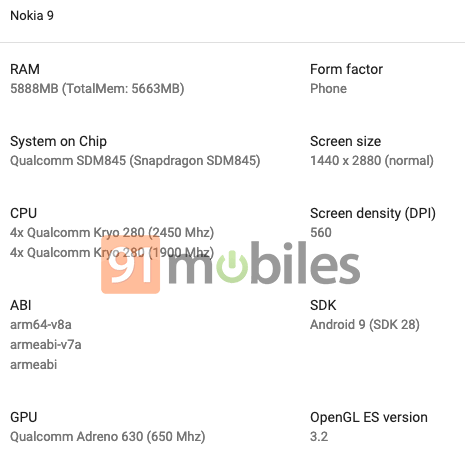Click the RAM label
Viewport: 465px width, 455px height.
tap(25, 69)
